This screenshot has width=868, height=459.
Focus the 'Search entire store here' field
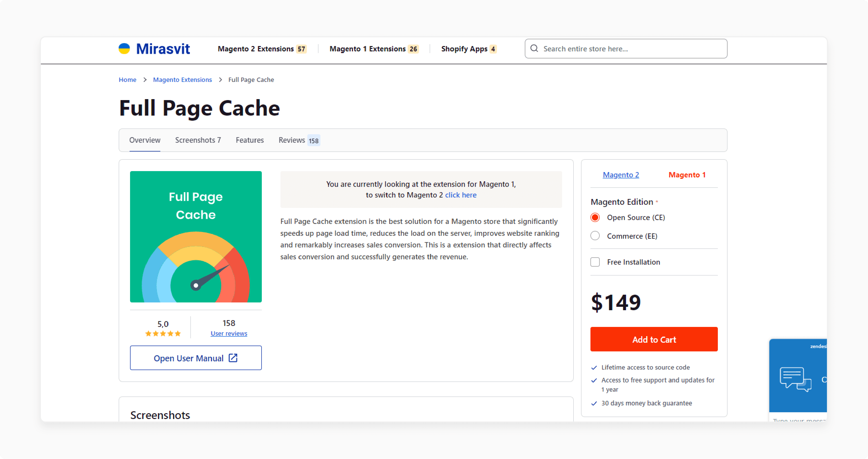(626, 48)
